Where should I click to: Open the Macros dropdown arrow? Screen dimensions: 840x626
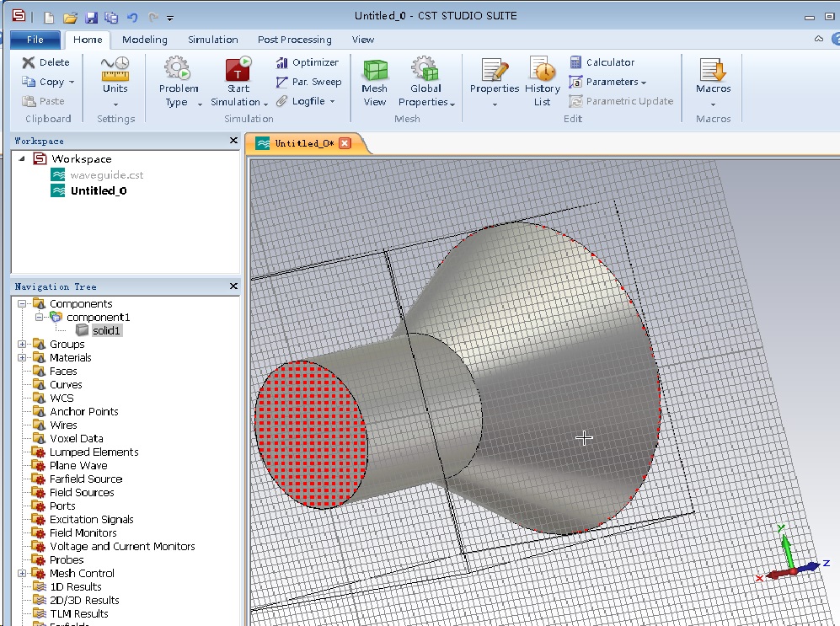pos(713,104)
